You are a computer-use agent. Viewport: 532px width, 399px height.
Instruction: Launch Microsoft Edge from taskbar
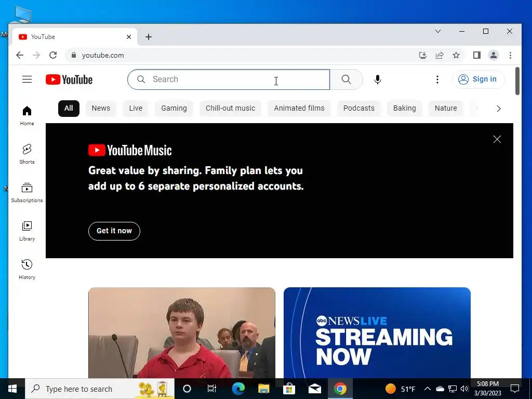[x=238, y=389]
